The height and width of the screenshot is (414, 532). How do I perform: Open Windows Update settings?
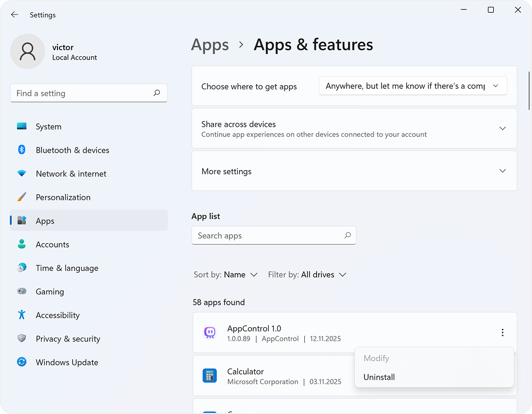tap(66, 362)
